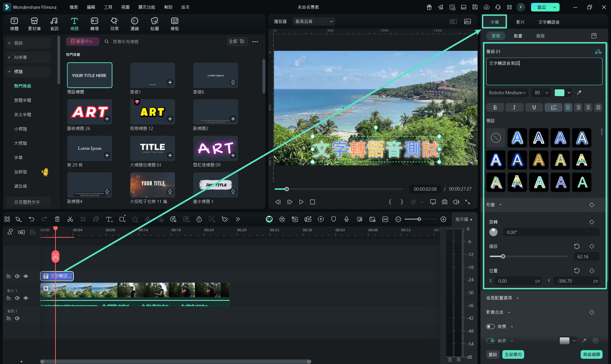
Task: Open the font color dropdown arrow
Action: click(x=569, y=92)
